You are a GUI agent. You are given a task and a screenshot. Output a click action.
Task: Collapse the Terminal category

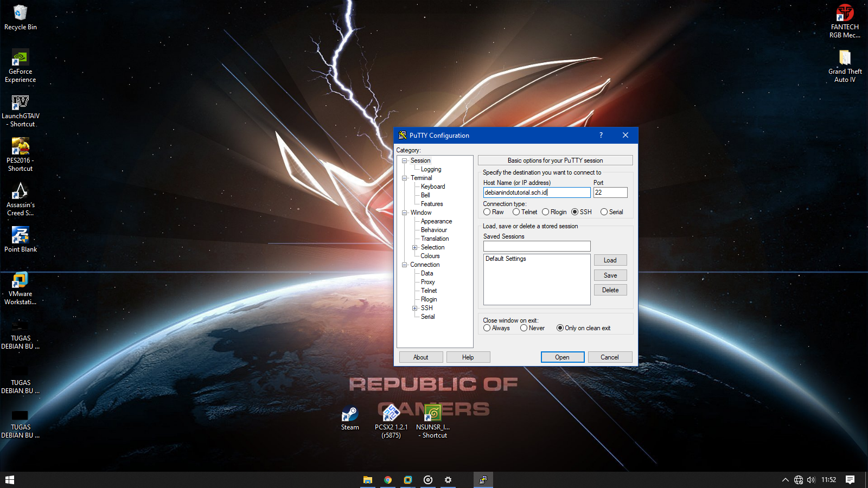404,178
